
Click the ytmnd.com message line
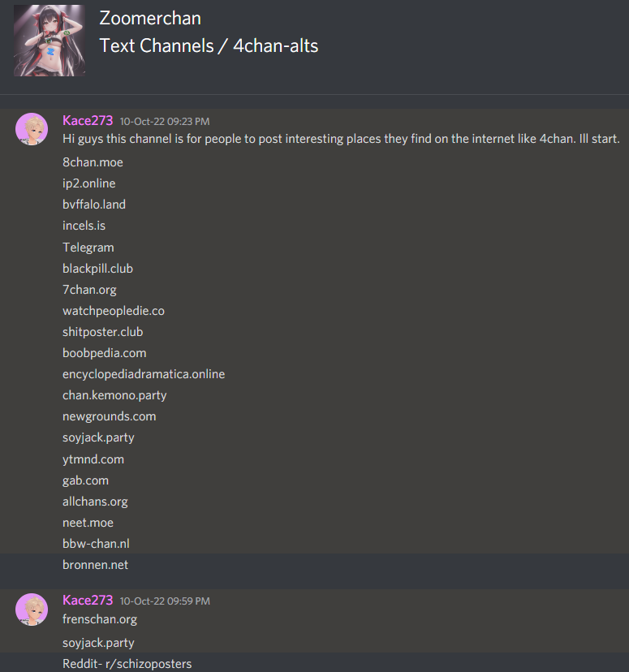93,459
